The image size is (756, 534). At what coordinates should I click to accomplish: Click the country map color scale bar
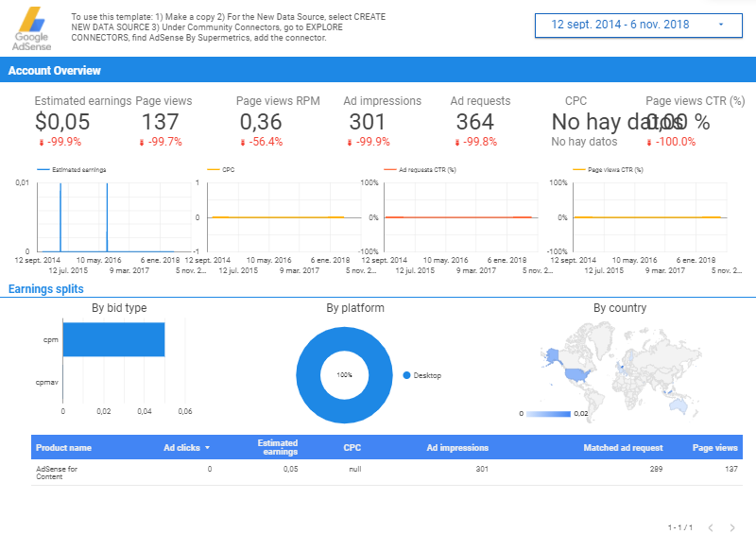(548, 413)
